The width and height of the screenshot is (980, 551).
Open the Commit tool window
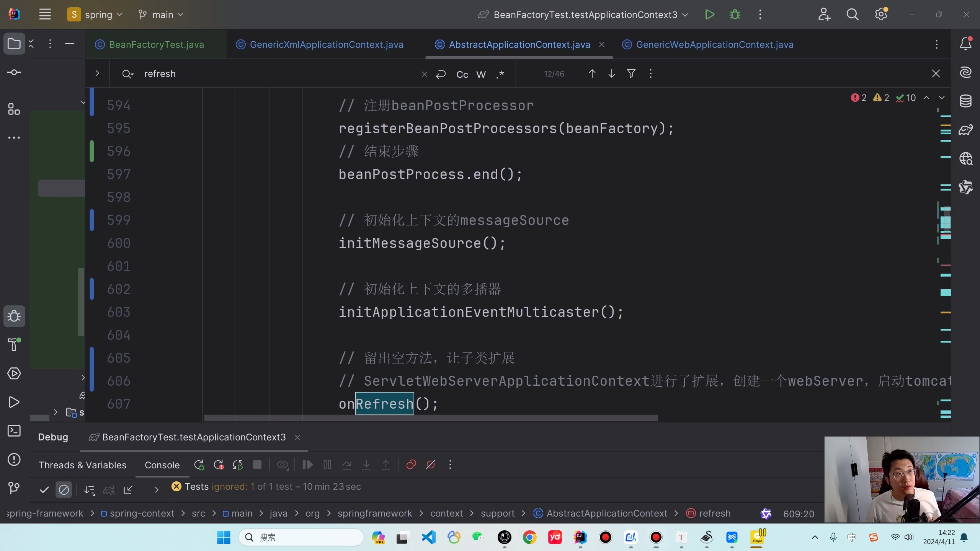coord(14,72)
